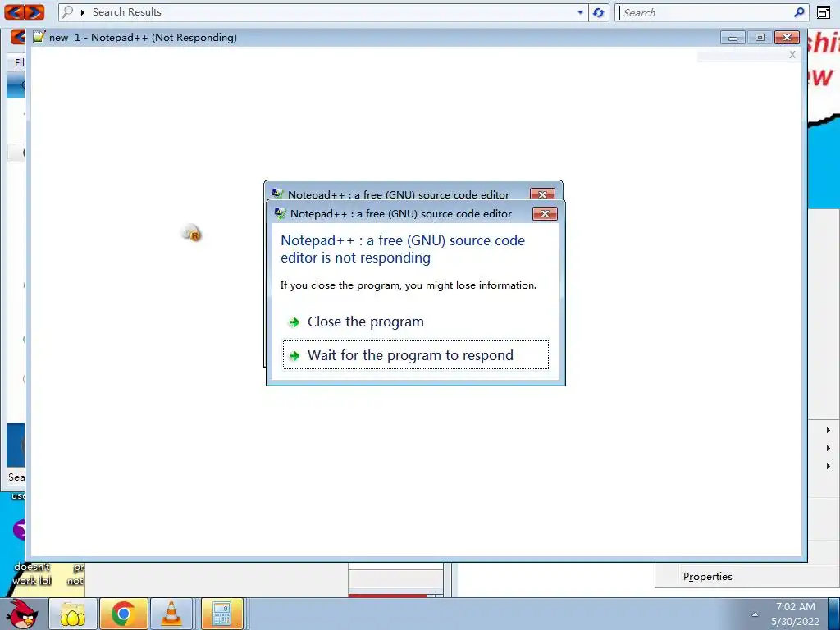Minimize the Notepad++ window

click(x=733, y=38)
